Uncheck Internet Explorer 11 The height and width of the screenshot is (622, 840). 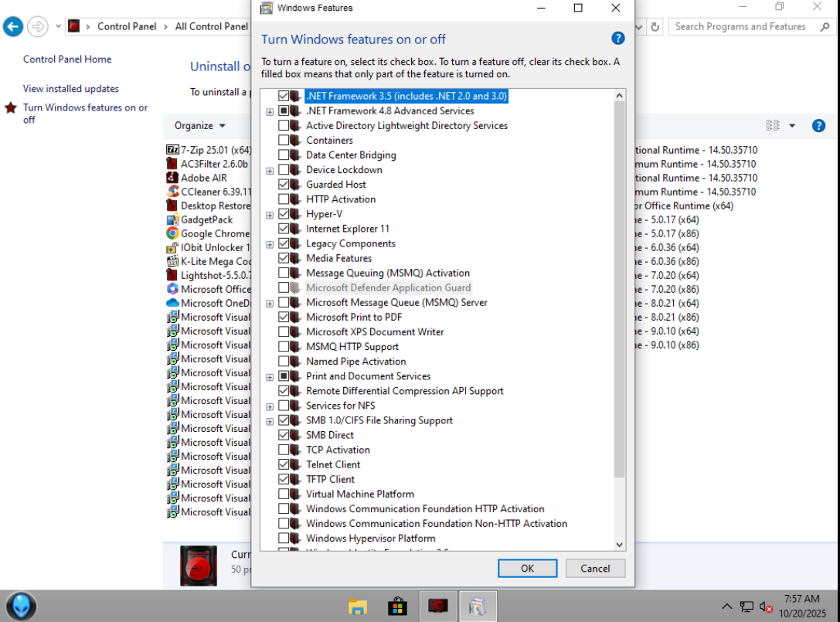tap(284, 229)
